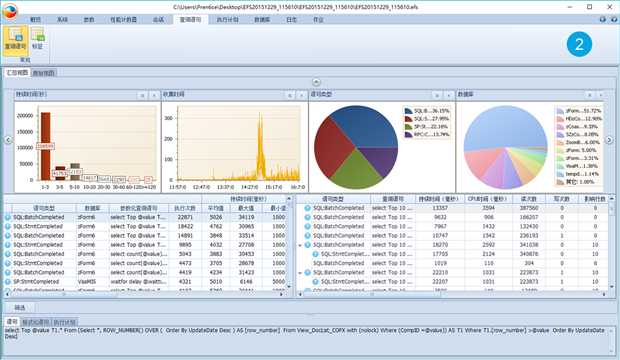Viewport: 620px width, 360px height.
Task: Click row icon of detail row with duration 9632
Action: (307, 217)
